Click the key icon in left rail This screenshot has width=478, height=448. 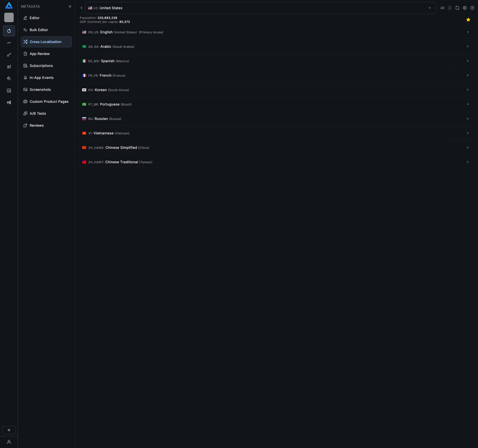pos(9,55)
